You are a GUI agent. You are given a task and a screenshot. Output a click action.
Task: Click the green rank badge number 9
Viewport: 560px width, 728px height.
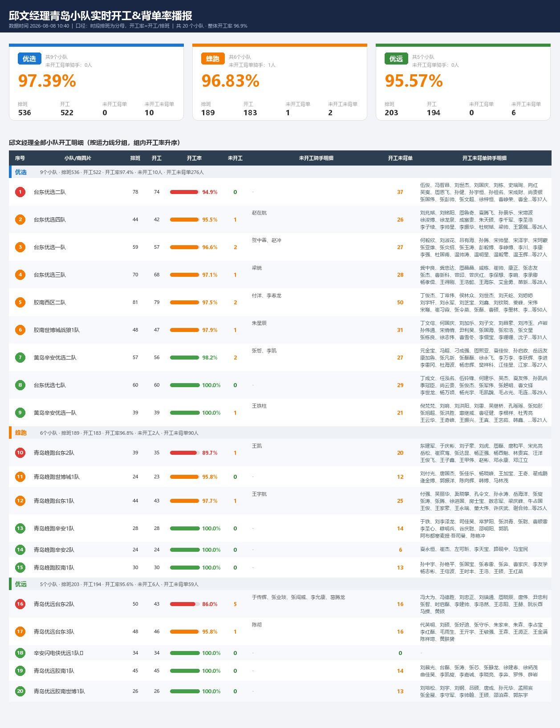click(20, 413)
